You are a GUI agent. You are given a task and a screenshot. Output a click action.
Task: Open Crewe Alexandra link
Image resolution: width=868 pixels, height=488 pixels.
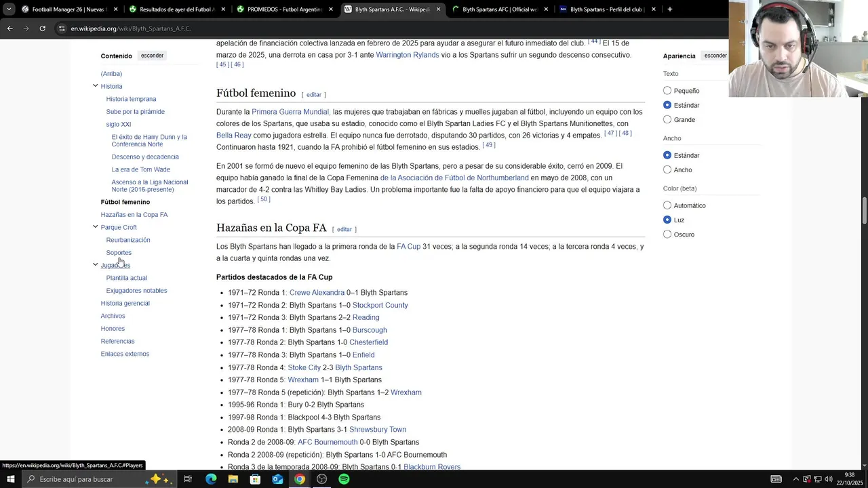coord(317,293)
